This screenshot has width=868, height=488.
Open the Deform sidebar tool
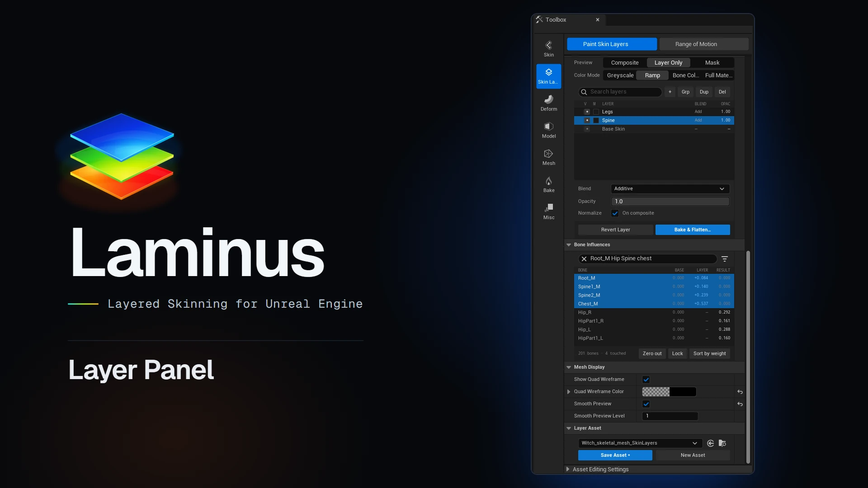point(548,103)
